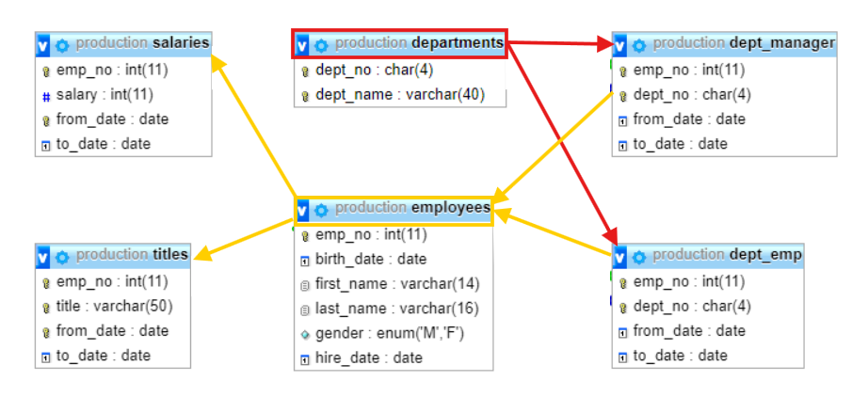
Task: Click the date icon beside hire_date
Action: (305, 359)
